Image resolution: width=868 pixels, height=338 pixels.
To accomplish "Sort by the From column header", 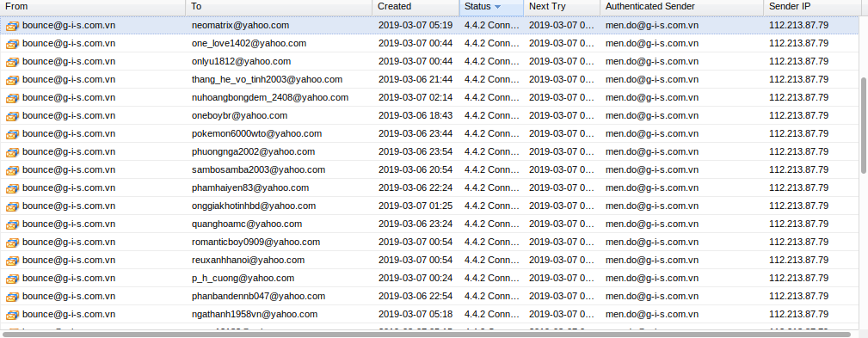I will pyautogui.click(x=92, y=7).
